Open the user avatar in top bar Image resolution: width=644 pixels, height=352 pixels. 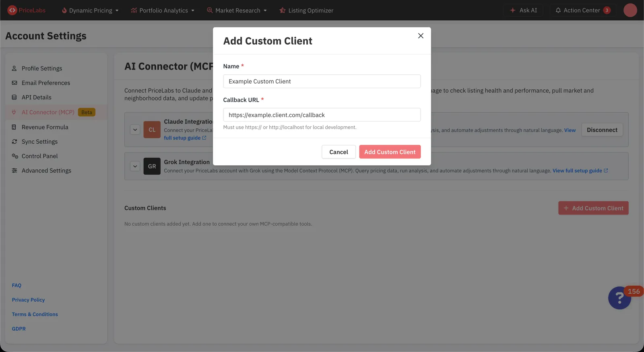coord(630,10)
